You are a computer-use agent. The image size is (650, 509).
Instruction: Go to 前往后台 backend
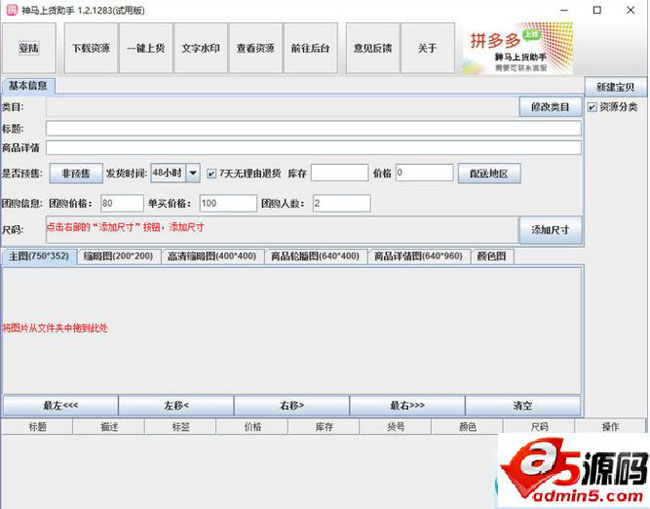click(310, 48)
